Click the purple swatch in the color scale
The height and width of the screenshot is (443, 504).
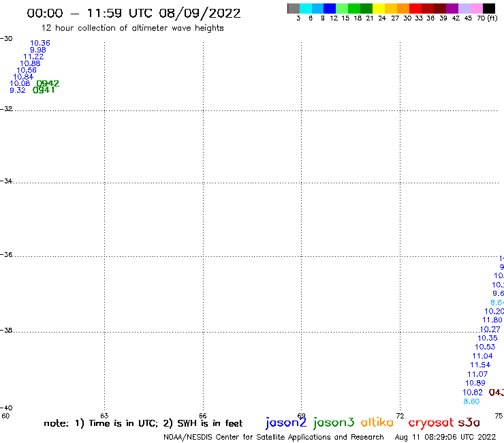pyautogui.click(x=452, y=8)
